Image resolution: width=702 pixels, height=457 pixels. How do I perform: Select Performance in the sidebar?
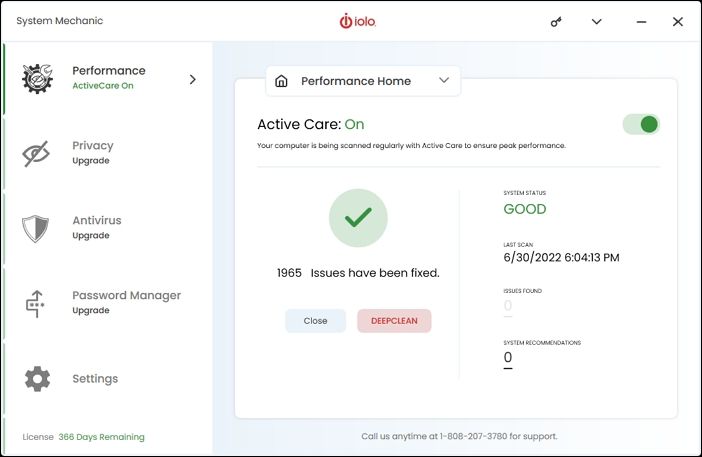(x=108, y=78)
